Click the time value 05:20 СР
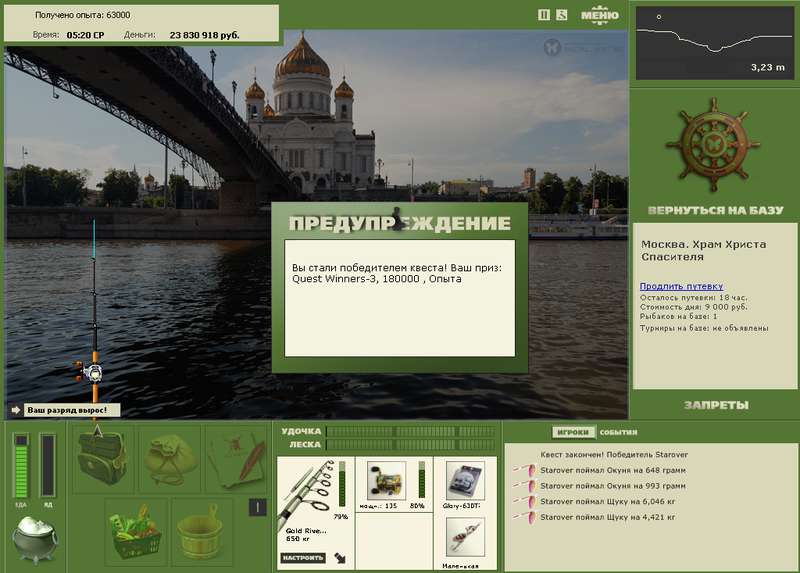The height and width of the screenshot is (573, 800). coord(85,35)
